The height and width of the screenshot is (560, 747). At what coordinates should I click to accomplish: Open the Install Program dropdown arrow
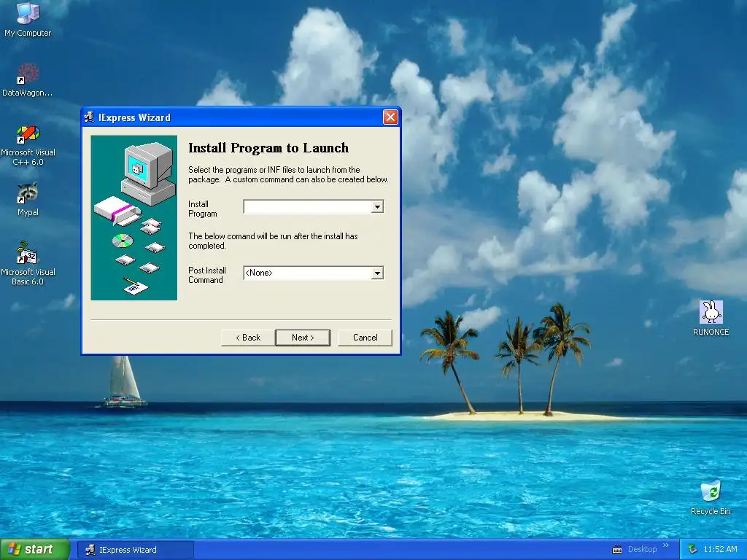(x=377, y=206)
